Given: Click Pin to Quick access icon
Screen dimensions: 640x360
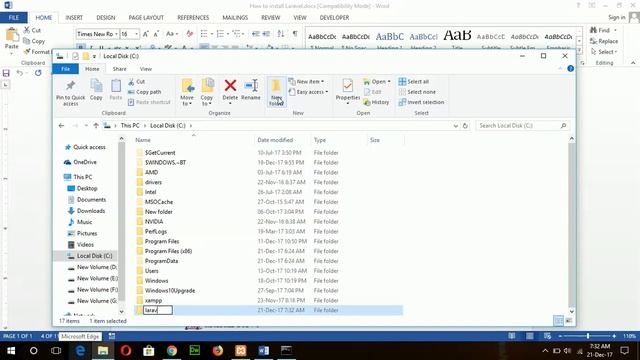Looking at the screenshot, I should pos(70,86).
